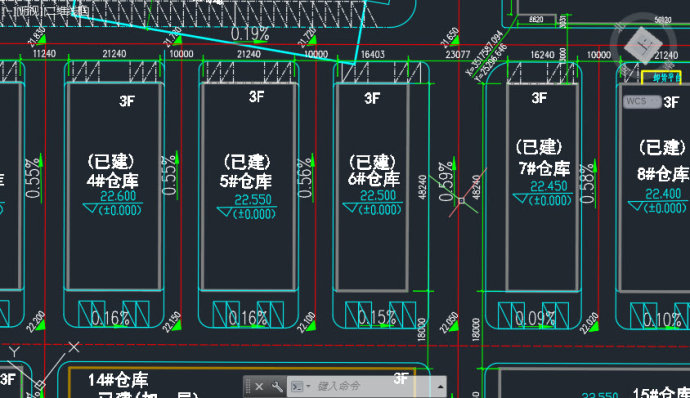Viewport: 690px width, 398px height.
Task: Select the 6#仓库 label text
Action: coord(374,179)
